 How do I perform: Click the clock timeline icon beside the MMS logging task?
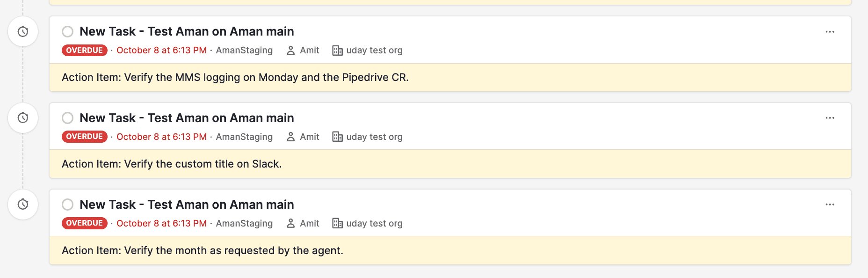click(23, 31)
